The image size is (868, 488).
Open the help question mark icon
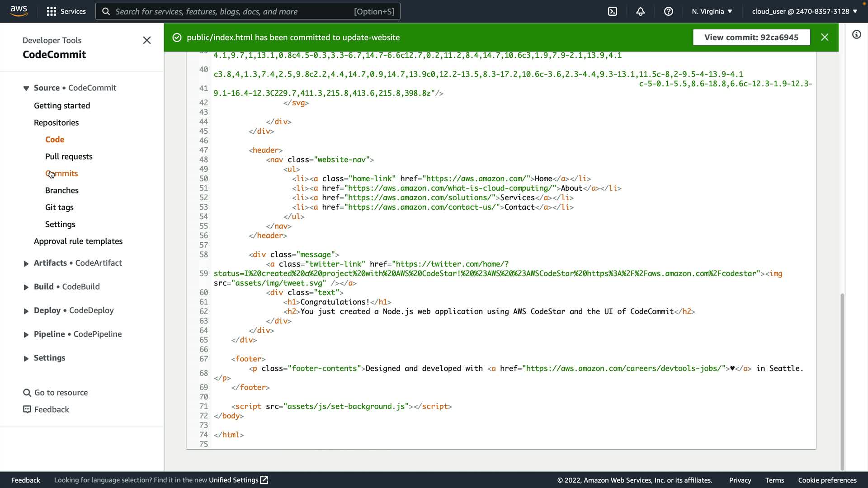(x=669, y=11)
